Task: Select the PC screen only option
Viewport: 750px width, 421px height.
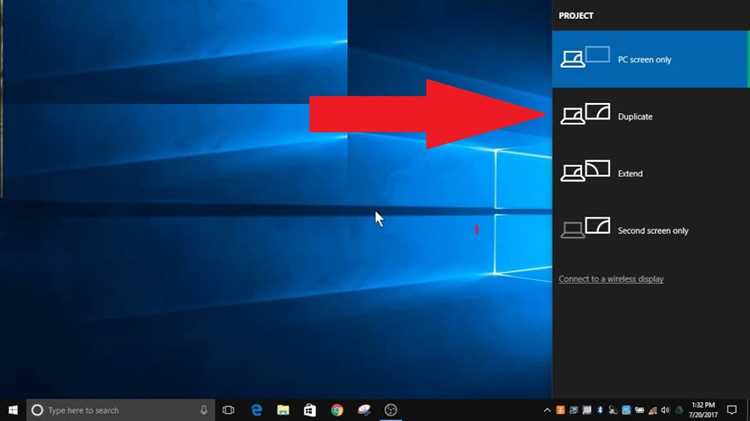Action: (651, 59)
